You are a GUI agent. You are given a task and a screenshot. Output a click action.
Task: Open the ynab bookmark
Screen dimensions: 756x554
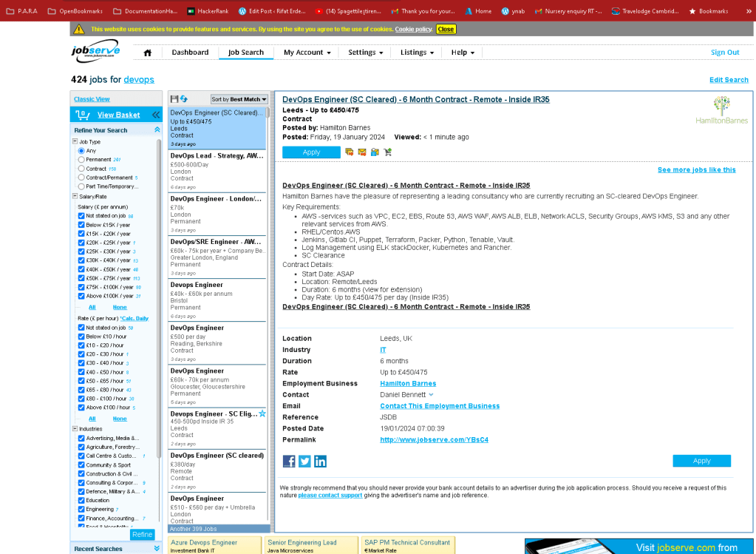[x=513, y=10]
